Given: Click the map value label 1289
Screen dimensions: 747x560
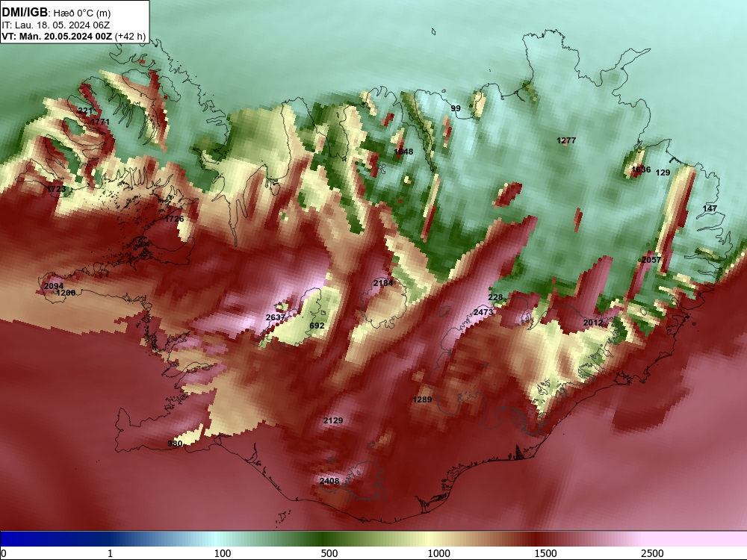Looking at the screenshot, I should tap(422, 399).
